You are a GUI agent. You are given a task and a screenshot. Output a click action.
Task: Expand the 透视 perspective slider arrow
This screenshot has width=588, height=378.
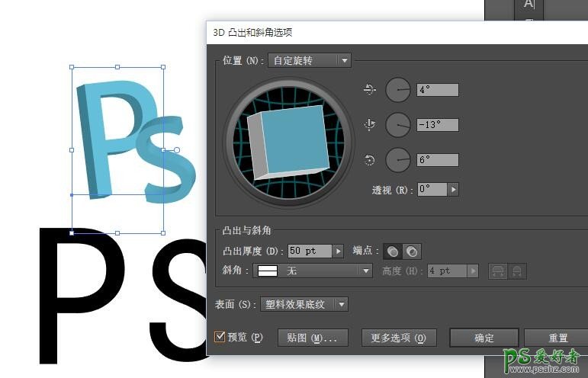pyautogui.click(x=453, y=189)
